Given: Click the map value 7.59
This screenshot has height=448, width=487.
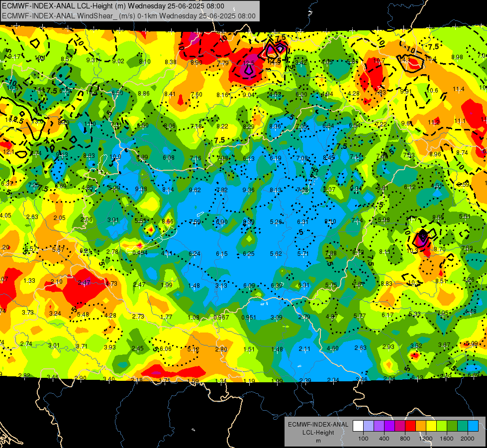Looking at the screenshot, I should [x=195, y=222].
